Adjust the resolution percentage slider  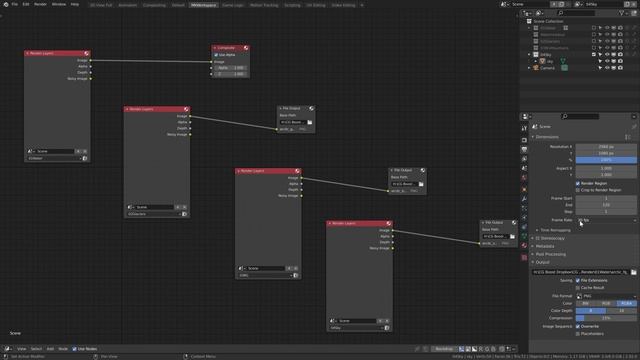pyautogui.click(x=606, y=160)
